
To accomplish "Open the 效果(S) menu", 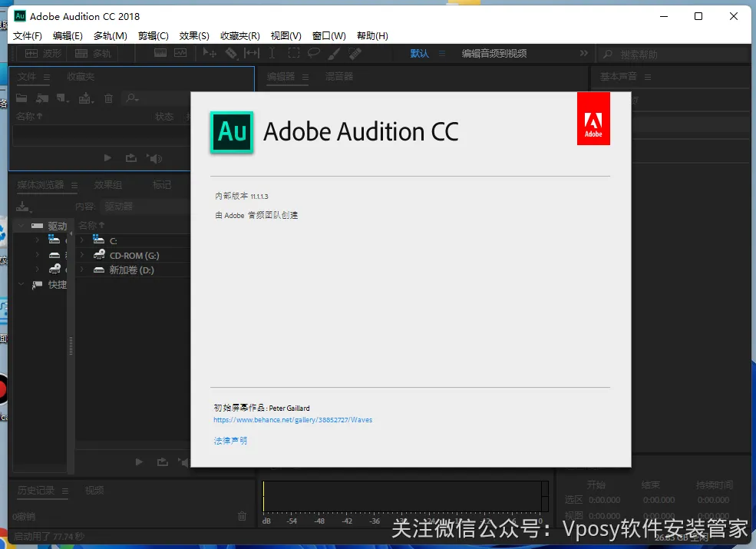I will click(194, 35).
